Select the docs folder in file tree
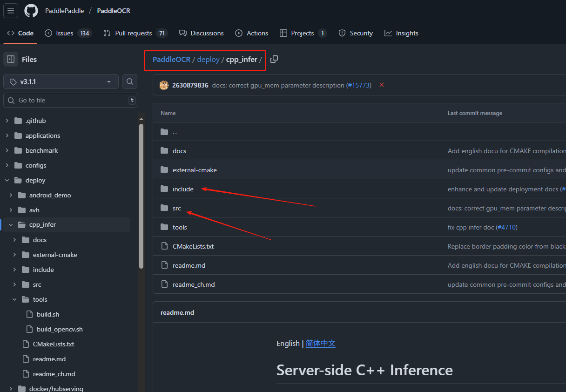The width and height of the screenshot is (566, 392). click(40, 240)
